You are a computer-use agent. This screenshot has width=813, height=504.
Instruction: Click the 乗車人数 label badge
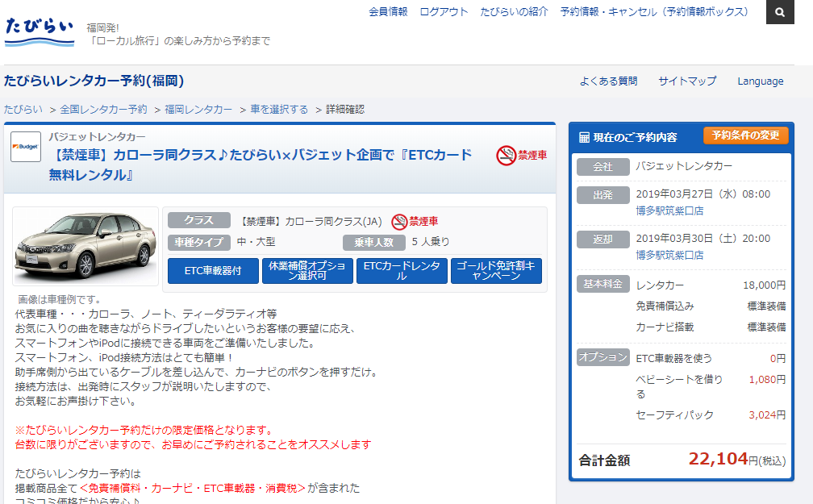click(374, 242)
